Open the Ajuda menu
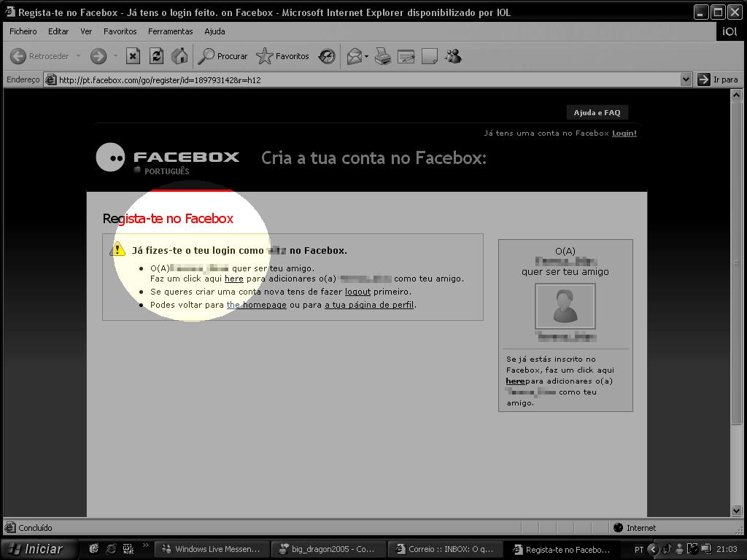Image resolution: width=747 pixels, height=560 pixels. point(214,31)
